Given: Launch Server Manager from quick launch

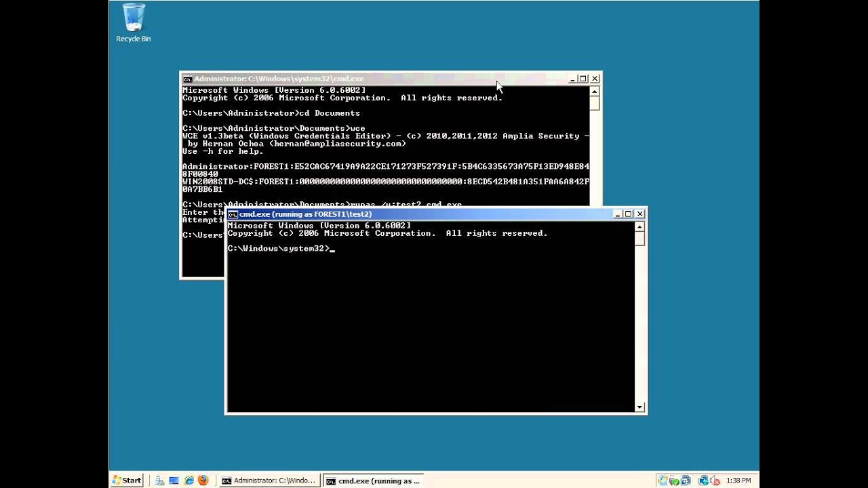Looking at the screenshot, I should tap(159, 481).
